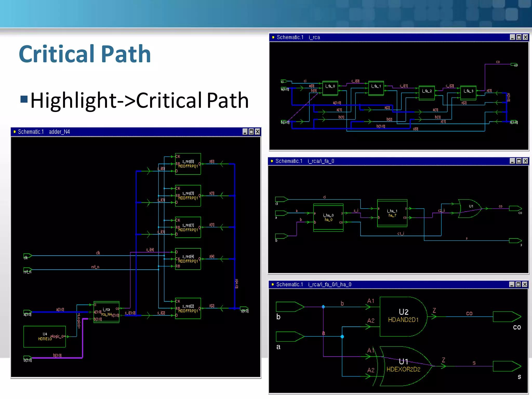Select the s_reg[4] flip-flop cell

[188, 259]
